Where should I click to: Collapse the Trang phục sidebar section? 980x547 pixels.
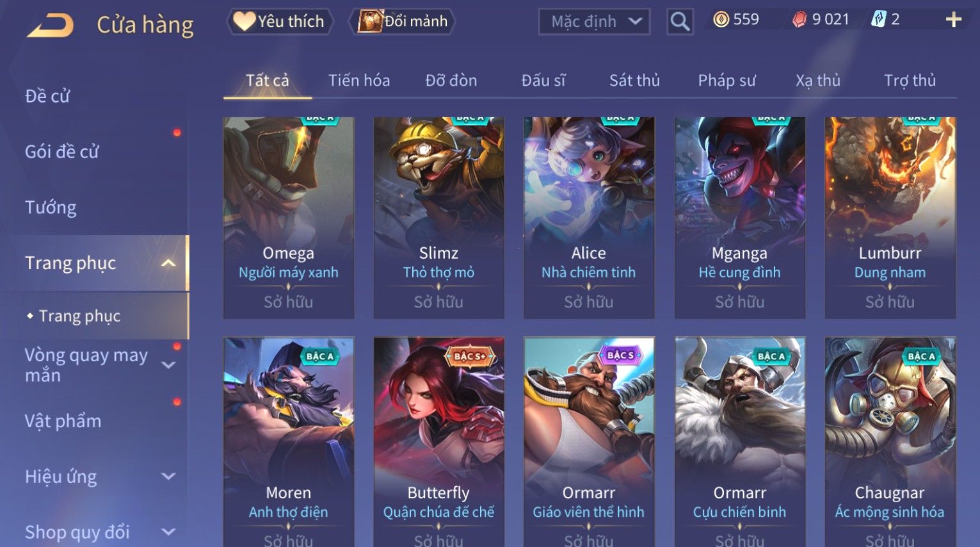[x=168, y=263]
